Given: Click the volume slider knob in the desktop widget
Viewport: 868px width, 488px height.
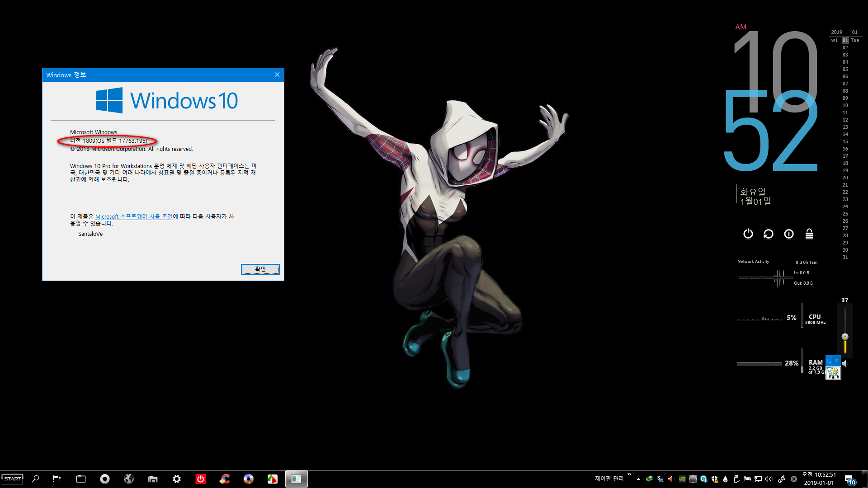Looking at the screenshot, I should (845, 337).
